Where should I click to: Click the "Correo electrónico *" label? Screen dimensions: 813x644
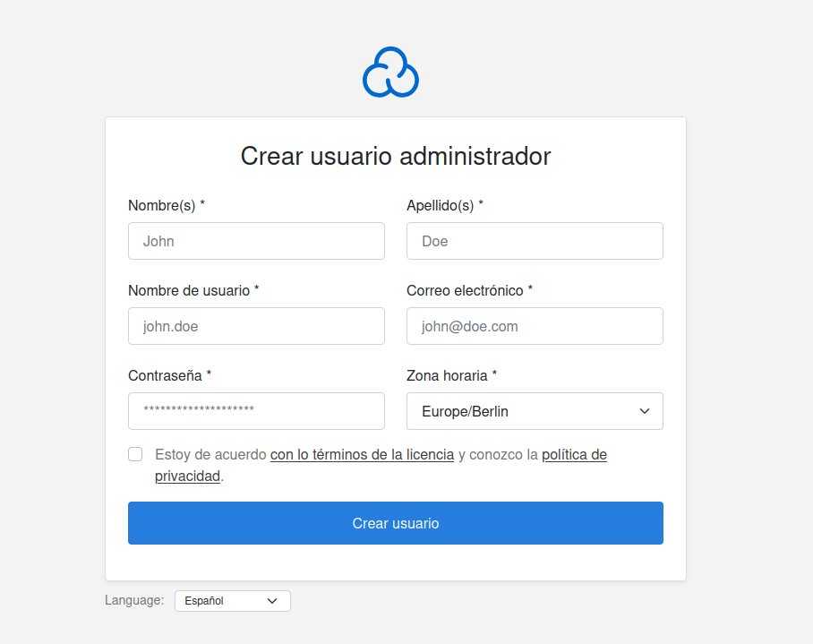(x=469, y=290)
